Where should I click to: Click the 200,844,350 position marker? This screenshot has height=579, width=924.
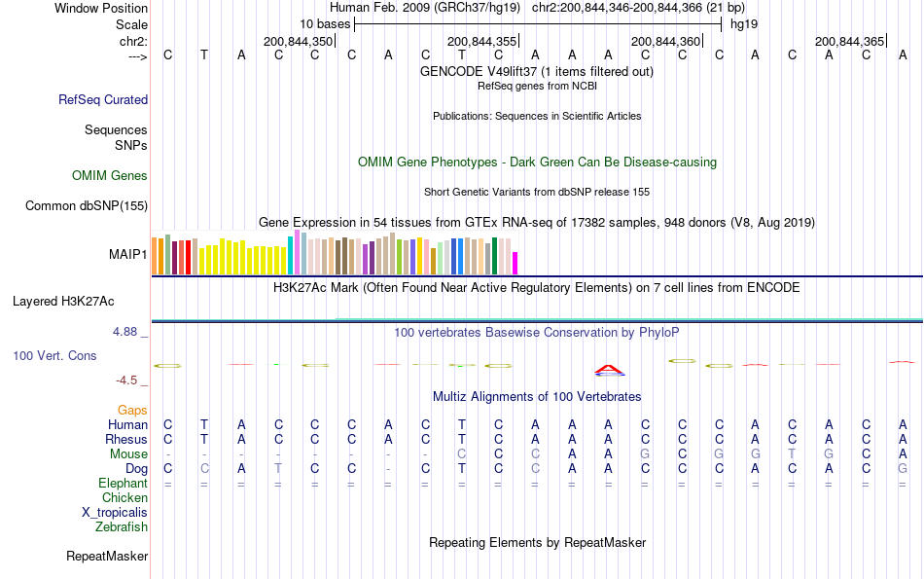(x=299, y=41)
